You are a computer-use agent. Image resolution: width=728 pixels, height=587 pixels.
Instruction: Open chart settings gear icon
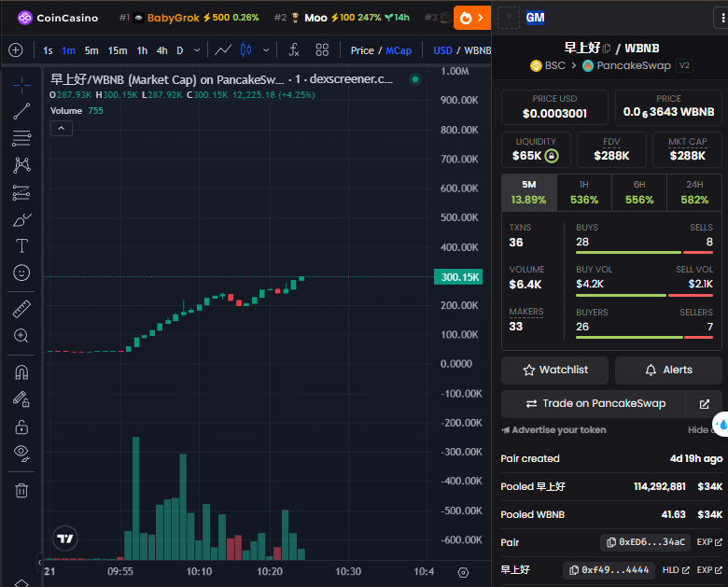[x=463, y=572]
